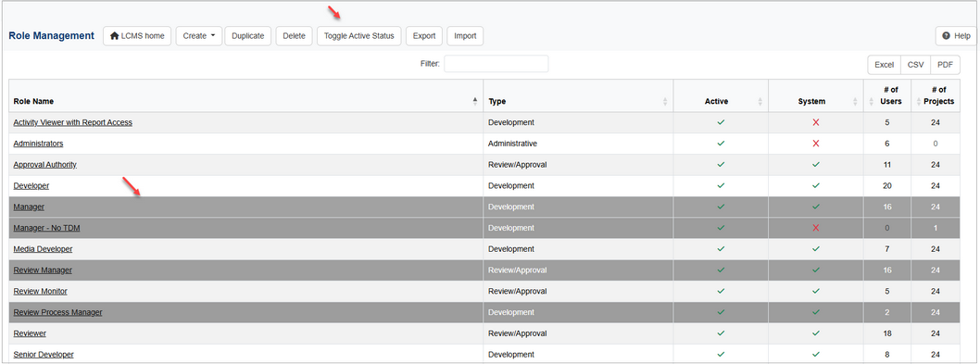Click into the Filter text field
This screenshot has height=364, width=980.
click(496, 64)
